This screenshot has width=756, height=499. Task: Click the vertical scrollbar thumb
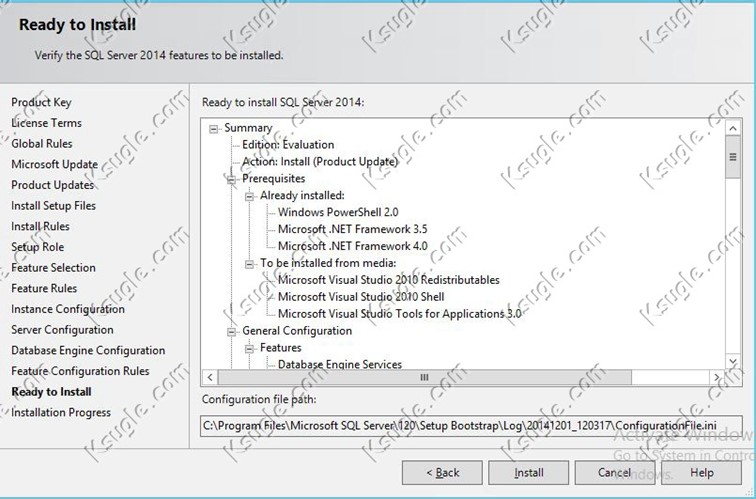point(733,157)
